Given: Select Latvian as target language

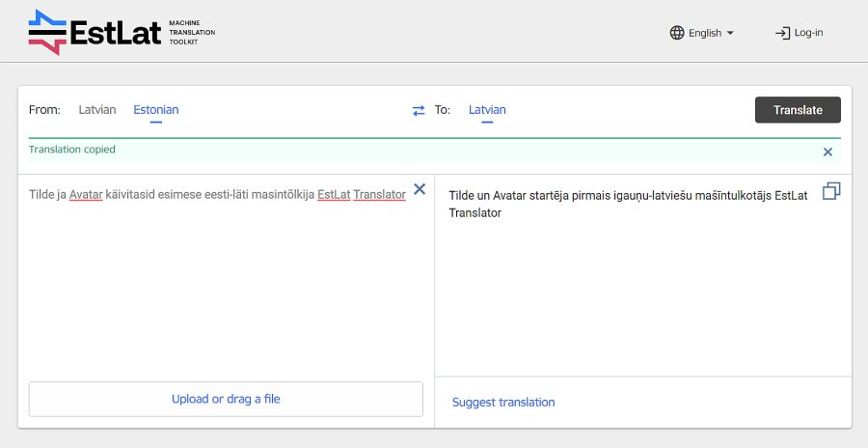Looking at the screenshot, I should 487,110.
